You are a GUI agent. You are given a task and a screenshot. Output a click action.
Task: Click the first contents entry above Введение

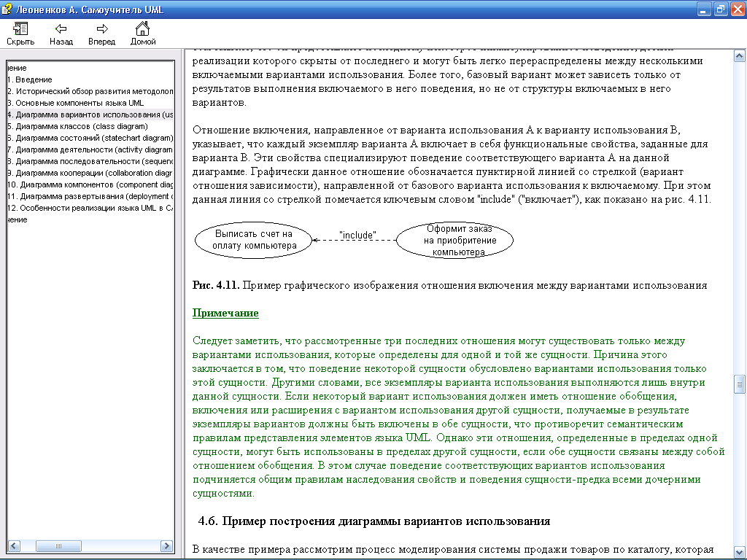click(x=18, y=68)
